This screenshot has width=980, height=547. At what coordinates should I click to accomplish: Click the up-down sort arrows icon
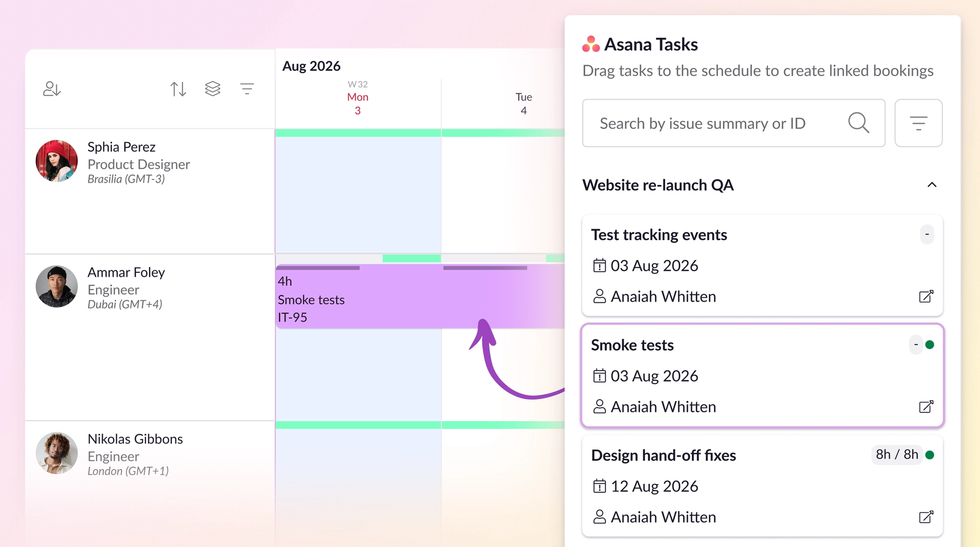178,88
